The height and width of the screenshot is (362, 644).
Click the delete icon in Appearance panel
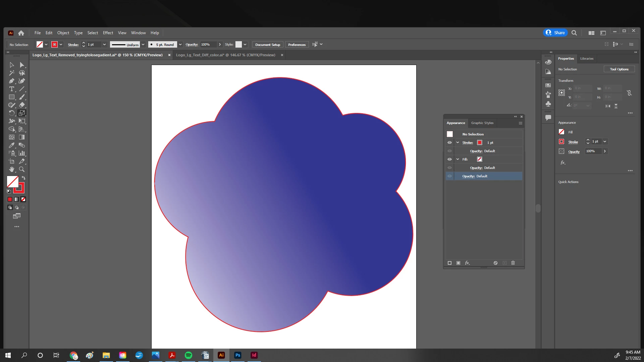pyautogui.click(x=513, y=263)
